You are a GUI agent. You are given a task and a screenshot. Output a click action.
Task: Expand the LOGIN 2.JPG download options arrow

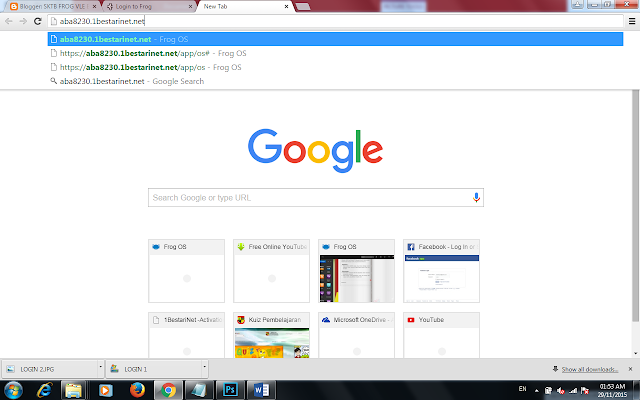(x=100, y=367)
